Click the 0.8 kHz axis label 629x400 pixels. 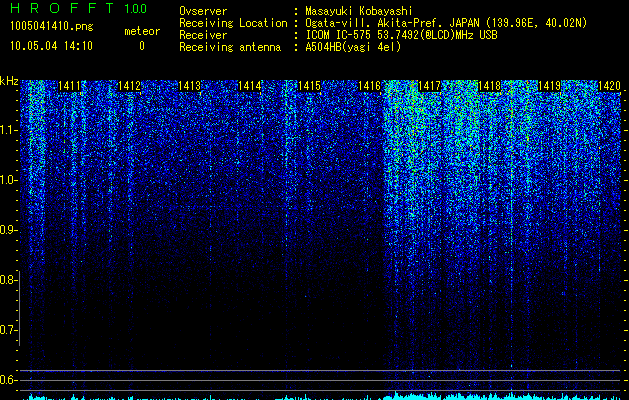(9, 280)
